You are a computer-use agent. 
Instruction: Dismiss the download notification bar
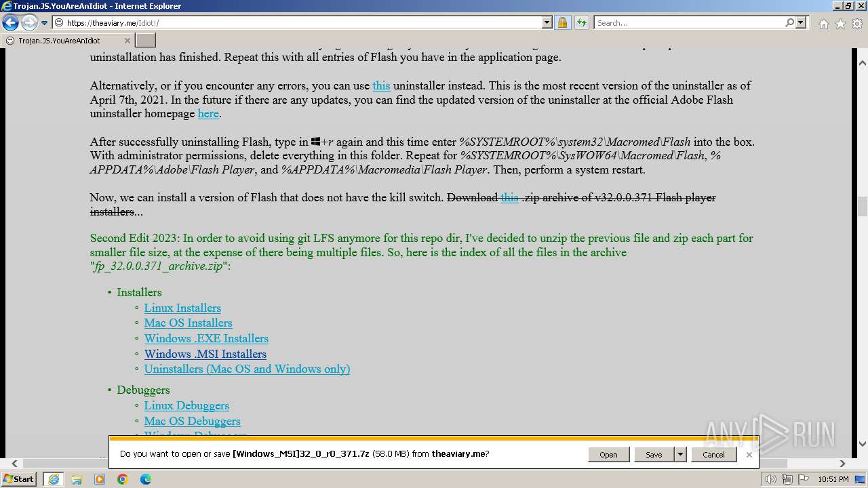(x=749, y=454)
